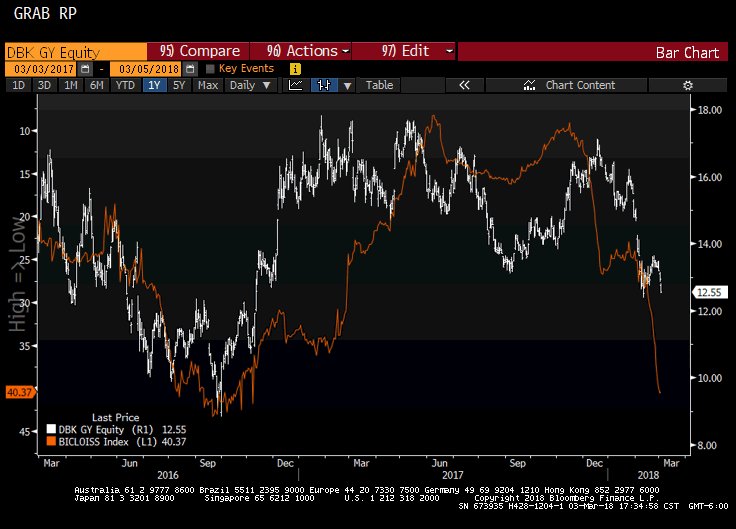Viewport: 736px width, 529px height.
Task: Click the 2017 year label on time axis
Action: point(452,475)
